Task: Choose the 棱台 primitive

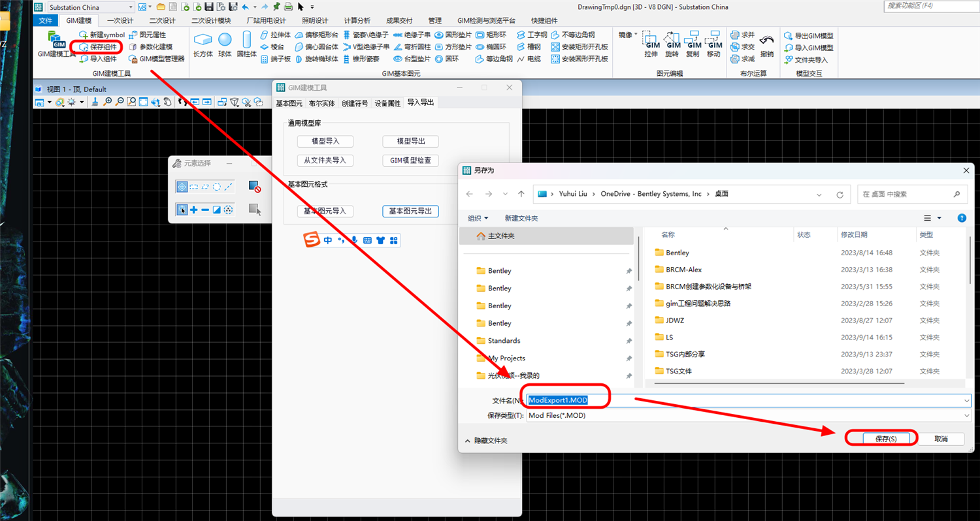Action: coord(272,47)
